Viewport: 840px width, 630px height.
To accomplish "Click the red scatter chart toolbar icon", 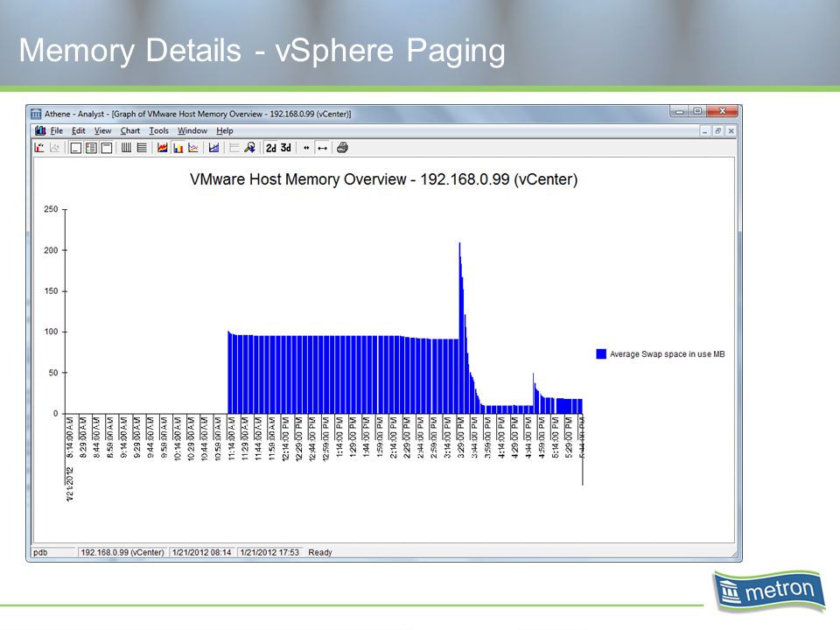I will 39,148.
